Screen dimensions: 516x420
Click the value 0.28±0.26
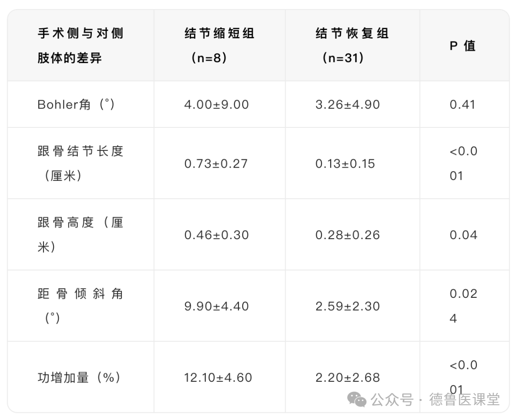click(x=347, y=235)
